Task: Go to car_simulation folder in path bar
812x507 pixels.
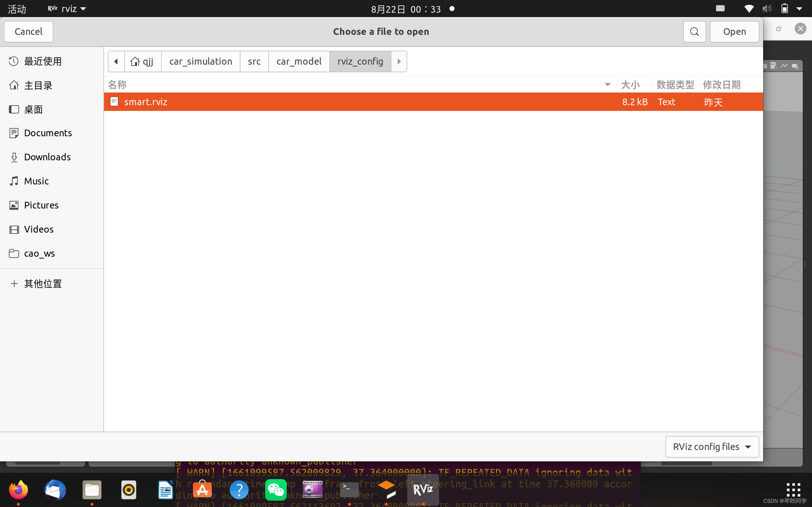Action: click(201, 61)
